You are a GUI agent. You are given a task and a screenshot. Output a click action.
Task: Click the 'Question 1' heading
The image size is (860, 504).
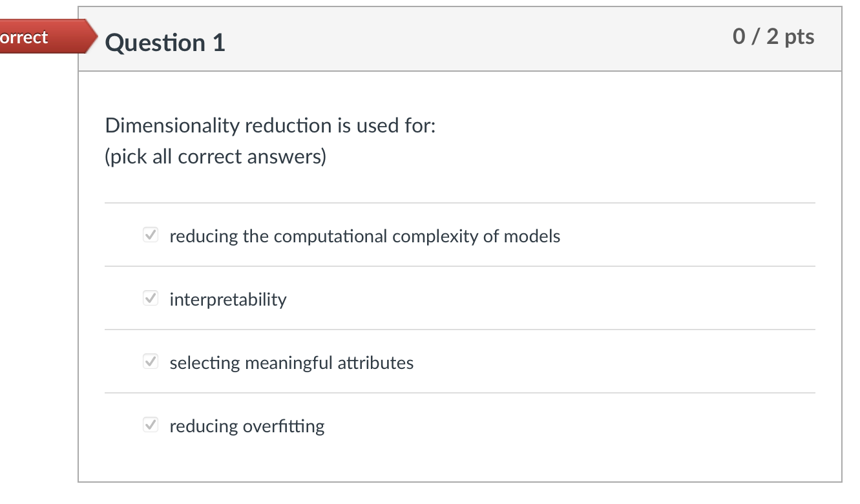(165, 43)
